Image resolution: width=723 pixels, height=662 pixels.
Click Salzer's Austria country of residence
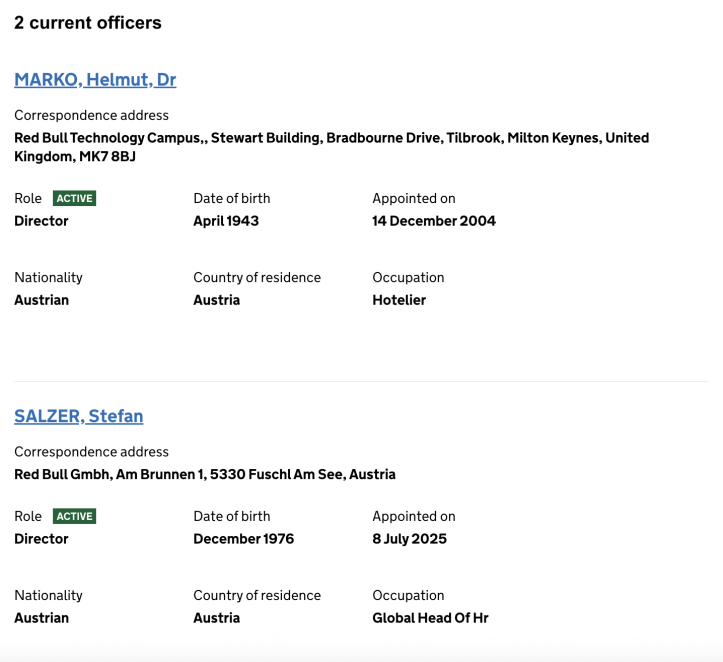tap(216, 618)
